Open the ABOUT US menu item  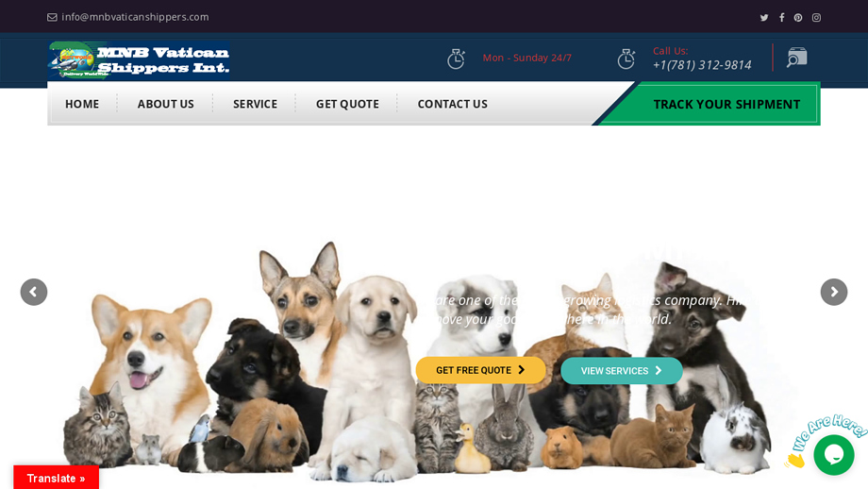coord(165,104)
